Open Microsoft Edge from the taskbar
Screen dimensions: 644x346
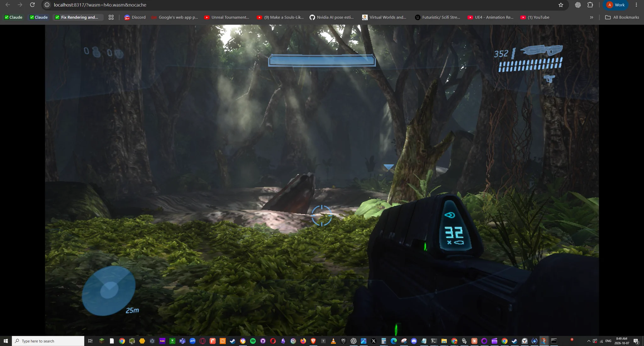pos(394,341)
